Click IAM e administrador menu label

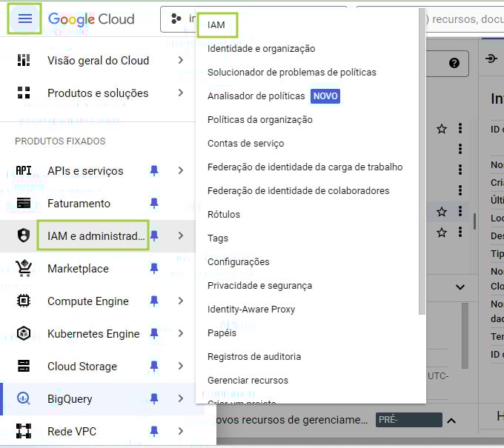pyautogui.click(x=96, y=235)
